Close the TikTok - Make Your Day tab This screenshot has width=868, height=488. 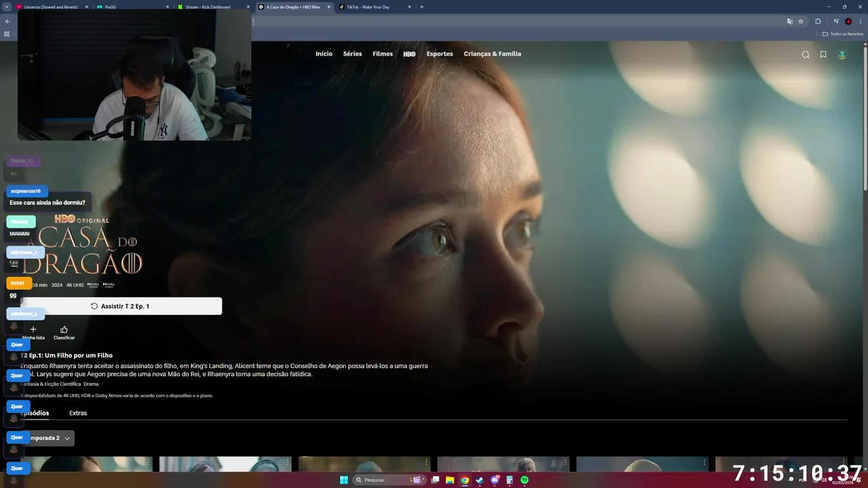coord(410,7)
